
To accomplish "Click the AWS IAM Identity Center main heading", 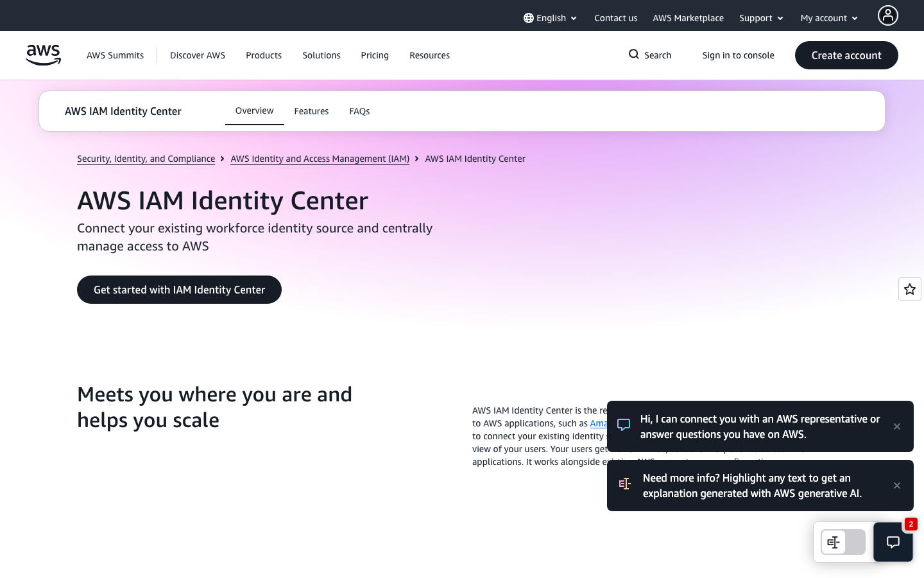I will [x=223, y=200].
